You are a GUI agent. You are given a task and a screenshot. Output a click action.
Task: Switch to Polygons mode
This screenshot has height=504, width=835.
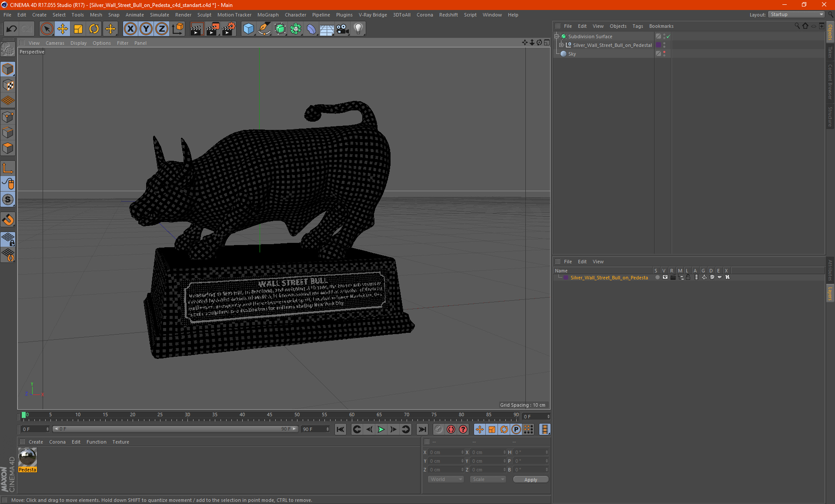(8, 148)
